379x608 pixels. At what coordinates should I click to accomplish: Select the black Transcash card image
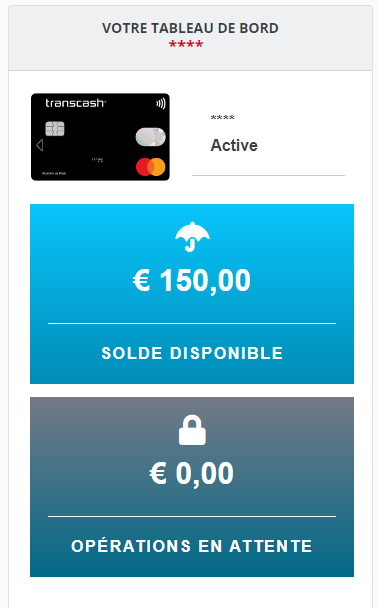(100, 137)
